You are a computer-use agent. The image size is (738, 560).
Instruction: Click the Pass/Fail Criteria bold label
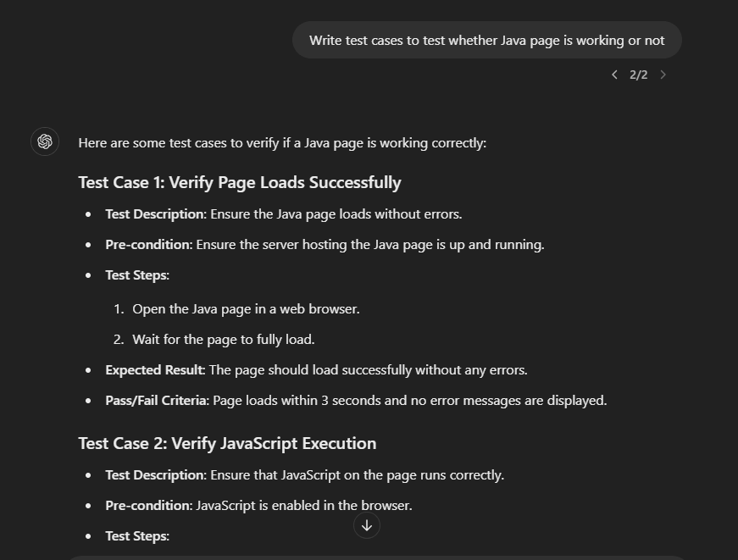coord(156,400)
